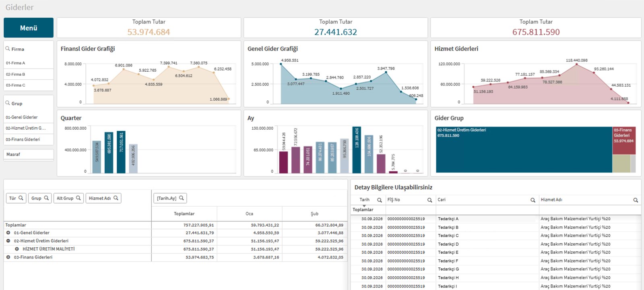Collapse the 02-Hizmet Üretim Giderleri pivot row
Viewport: 644px width, 290px height.
8,241
